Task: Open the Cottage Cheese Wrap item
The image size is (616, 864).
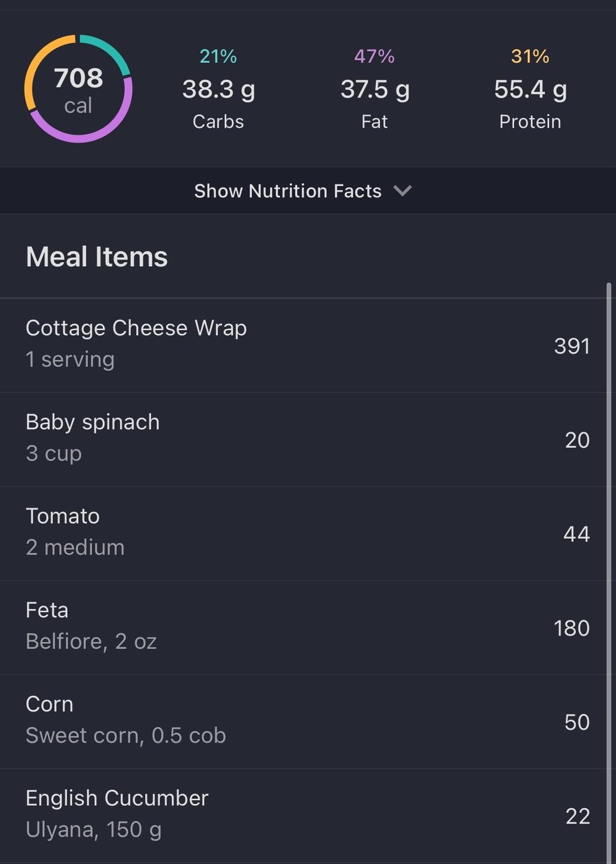Action: pos(137,343)
